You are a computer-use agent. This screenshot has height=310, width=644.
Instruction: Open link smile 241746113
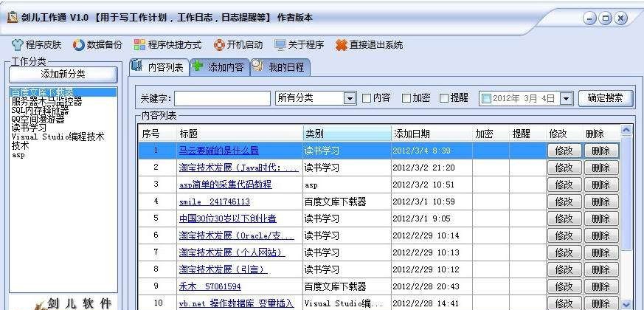[x=215, y=202]
